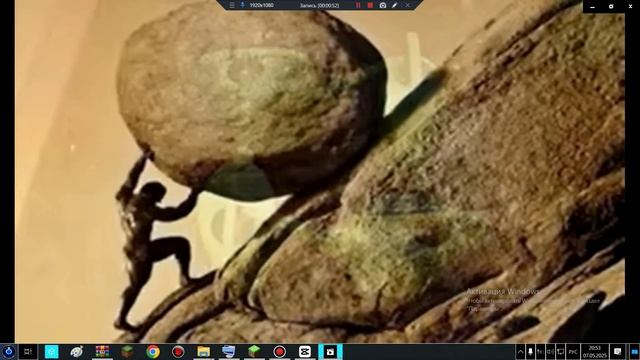Open the network status tray icon

click(x=560, y=351)
